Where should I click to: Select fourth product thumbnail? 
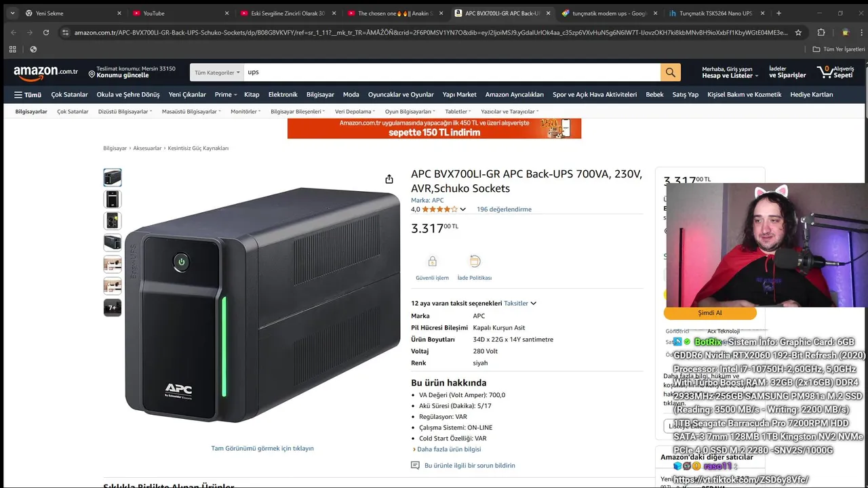pyautogui.click(x=113, y=243)
